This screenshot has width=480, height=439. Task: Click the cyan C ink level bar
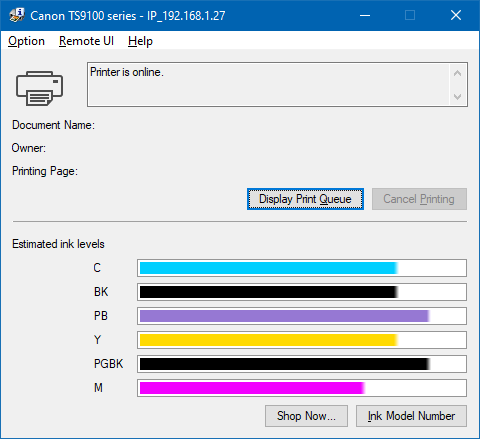point(302,268)
